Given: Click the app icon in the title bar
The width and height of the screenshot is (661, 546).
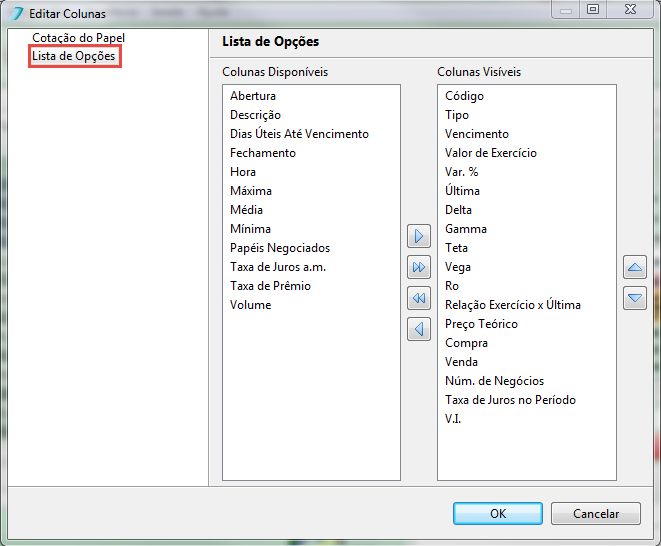Looking at the screenshot, I should click(16, 13).
